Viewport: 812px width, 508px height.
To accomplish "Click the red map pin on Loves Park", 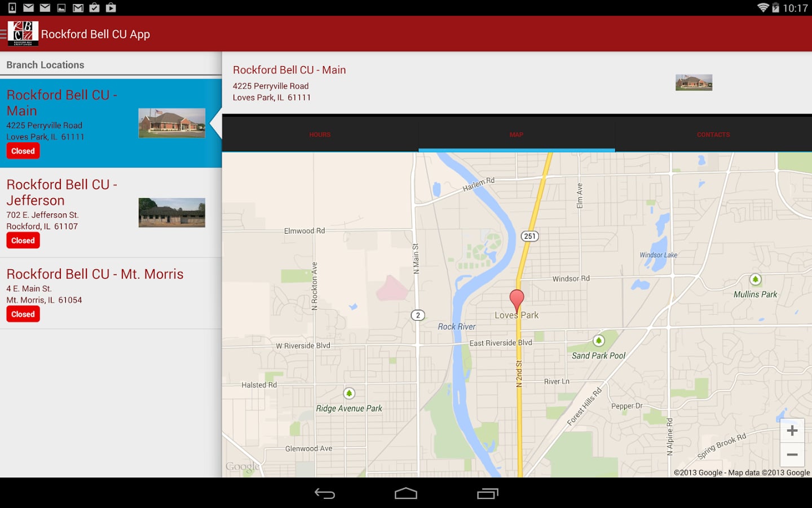I will pyautogui.click(x=517, y=301).
